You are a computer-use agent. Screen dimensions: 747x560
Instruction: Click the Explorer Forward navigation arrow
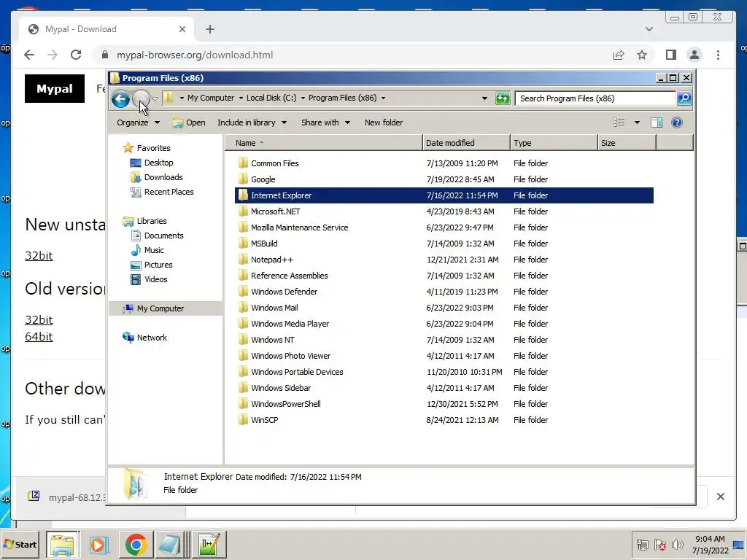[x=141, y=98]
